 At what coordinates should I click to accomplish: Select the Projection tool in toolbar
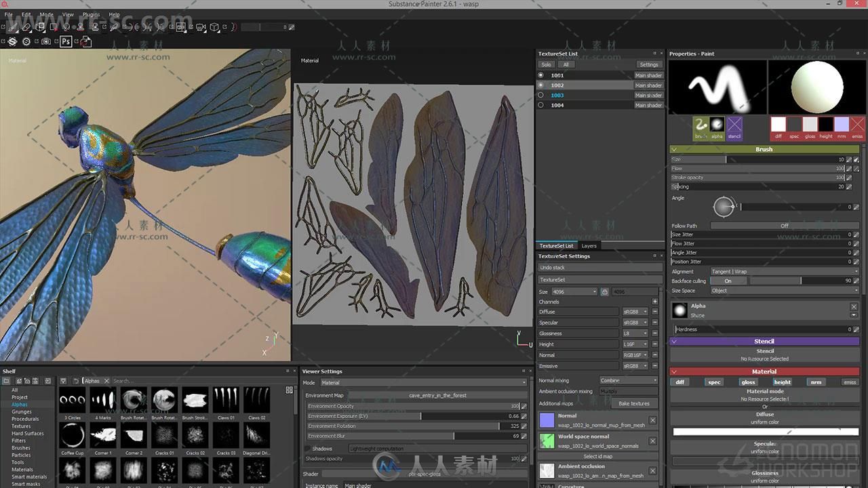40,27
